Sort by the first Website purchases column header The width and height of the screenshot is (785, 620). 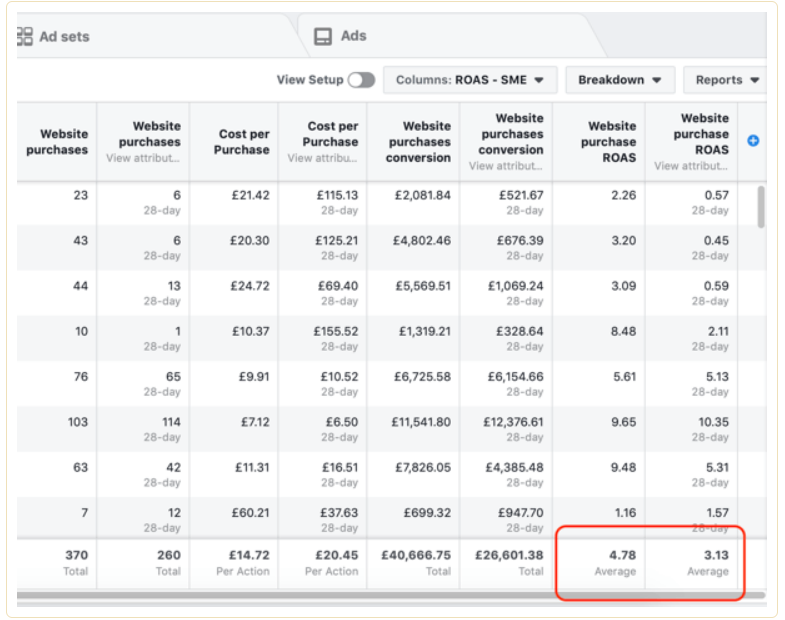coord(57,142)
